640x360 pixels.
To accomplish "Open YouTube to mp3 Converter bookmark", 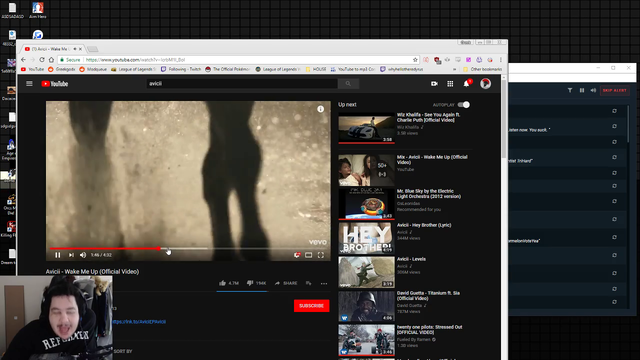I will (x=353, y=69).
